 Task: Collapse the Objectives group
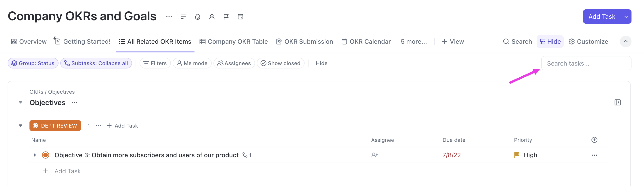tap(21, 102)
